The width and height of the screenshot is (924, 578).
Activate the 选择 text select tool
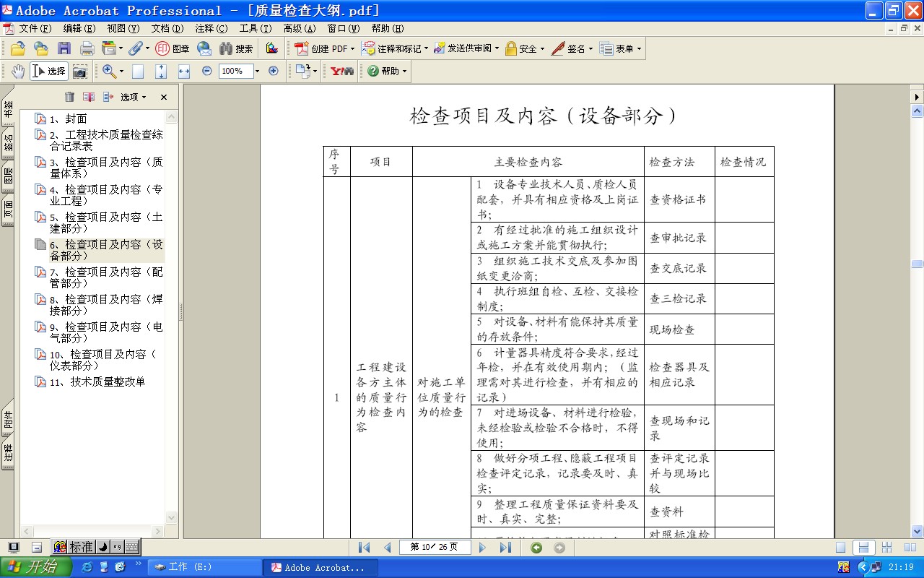49,71
